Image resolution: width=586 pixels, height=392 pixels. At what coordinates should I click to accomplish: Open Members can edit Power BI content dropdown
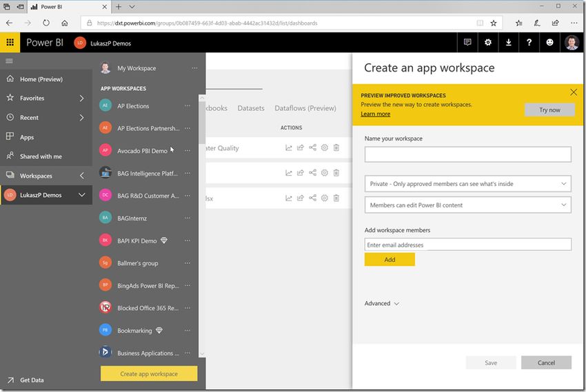[x=468, y=205]
